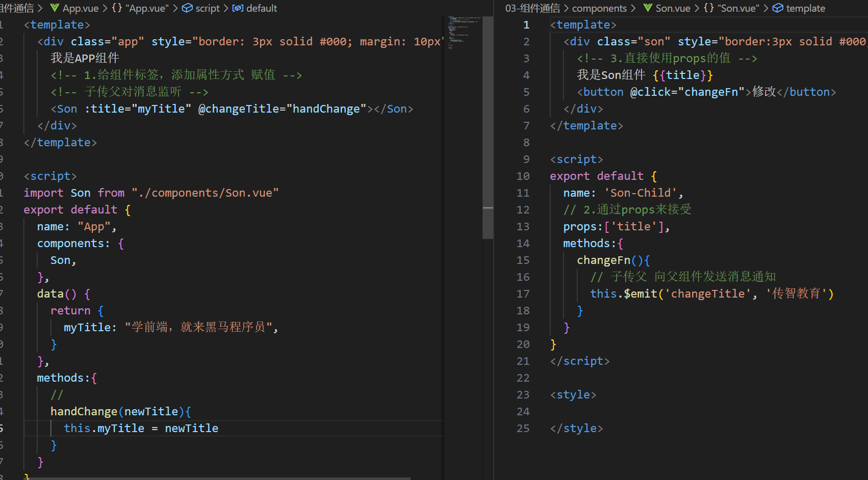Click '@changeTitle="handChange"' in App.vue
Image resolution: width=868 pixels, height=480 pixels.
[x=282, y=109]
